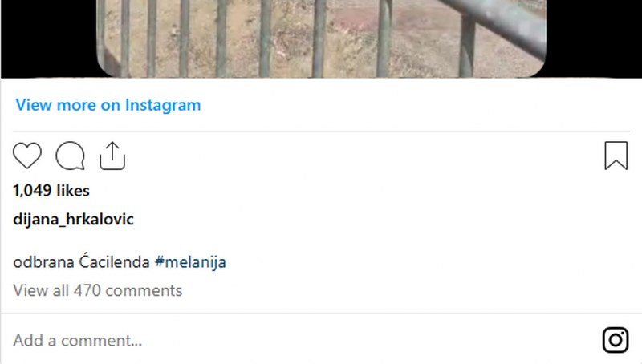Screen dimensions: 642x364
Task: Click the black bar left of the video
Action: point(49,38)
